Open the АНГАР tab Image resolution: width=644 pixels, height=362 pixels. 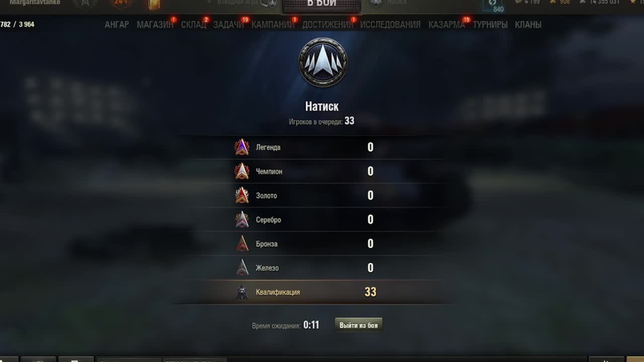(x=117, y=25)
